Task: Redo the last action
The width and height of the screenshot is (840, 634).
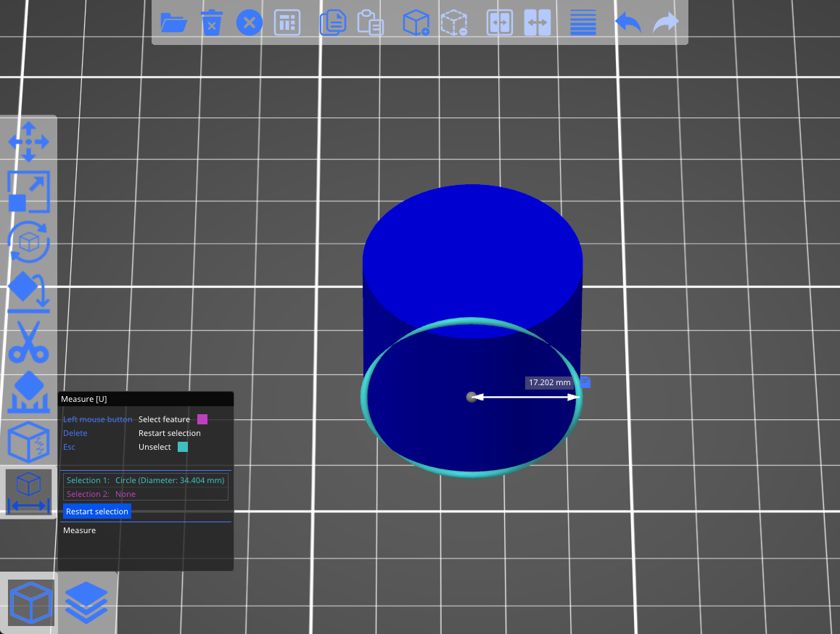Action: [665, 22]
